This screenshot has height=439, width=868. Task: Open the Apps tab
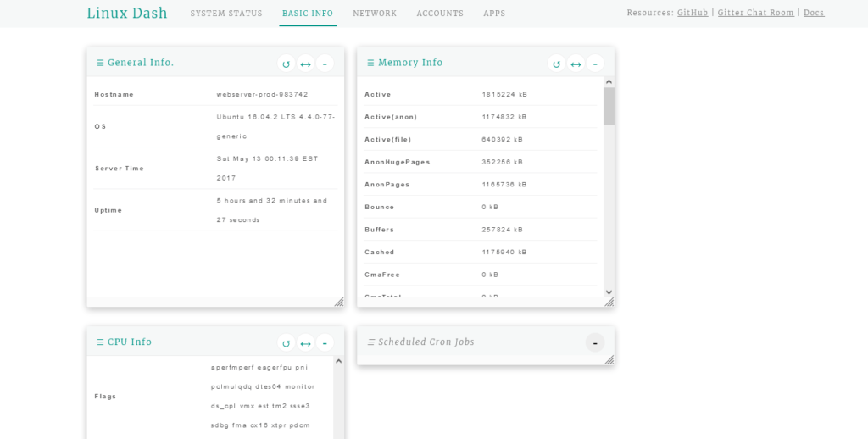[x=494, y=14]
